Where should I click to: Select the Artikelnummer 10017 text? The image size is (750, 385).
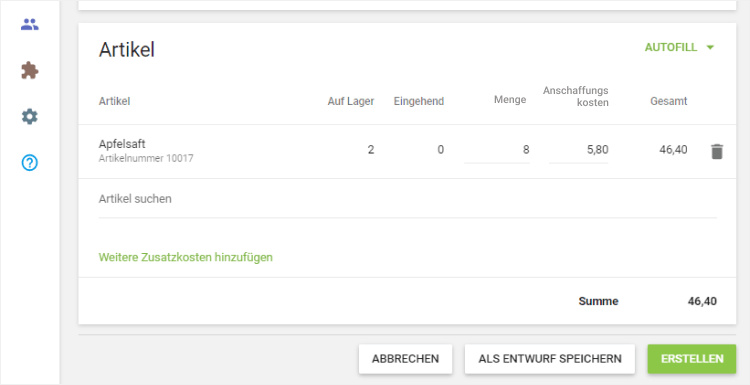point(146,158)
